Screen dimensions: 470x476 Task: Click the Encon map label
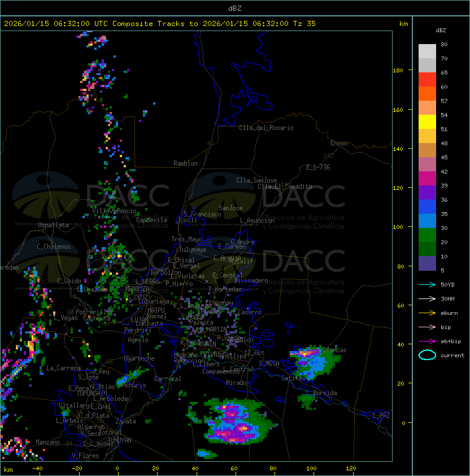tap(339, 143)
